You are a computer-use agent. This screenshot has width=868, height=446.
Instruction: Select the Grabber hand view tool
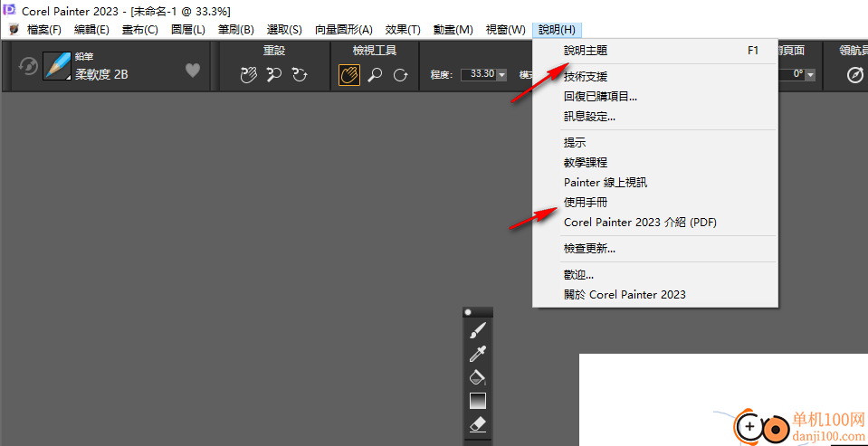coord(349,75)
